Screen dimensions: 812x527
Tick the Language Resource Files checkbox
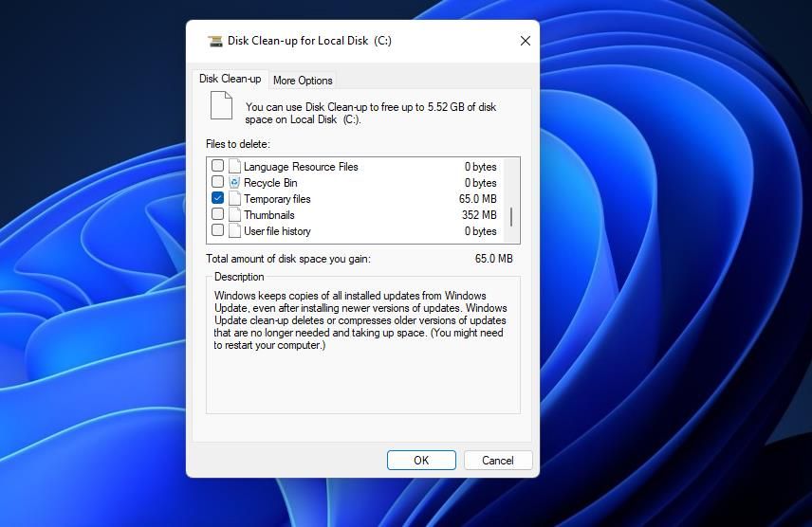point(217,166)
